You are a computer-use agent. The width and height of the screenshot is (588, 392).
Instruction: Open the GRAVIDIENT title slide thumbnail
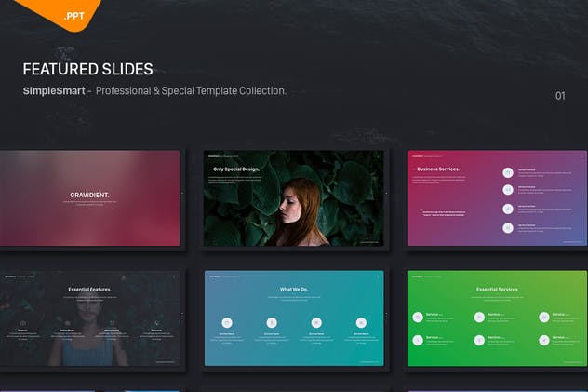tap(90, 197)
